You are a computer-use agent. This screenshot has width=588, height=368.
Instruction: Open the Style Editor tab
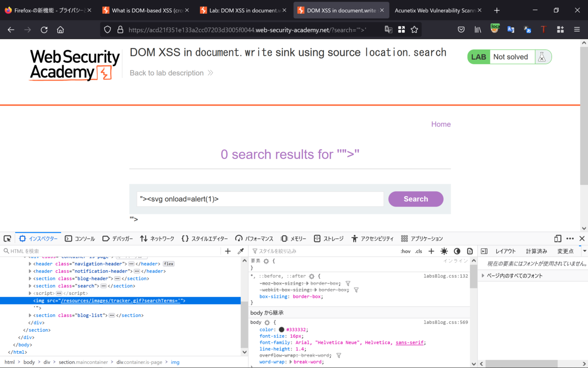pyautogui.click(x=204, y=238)
